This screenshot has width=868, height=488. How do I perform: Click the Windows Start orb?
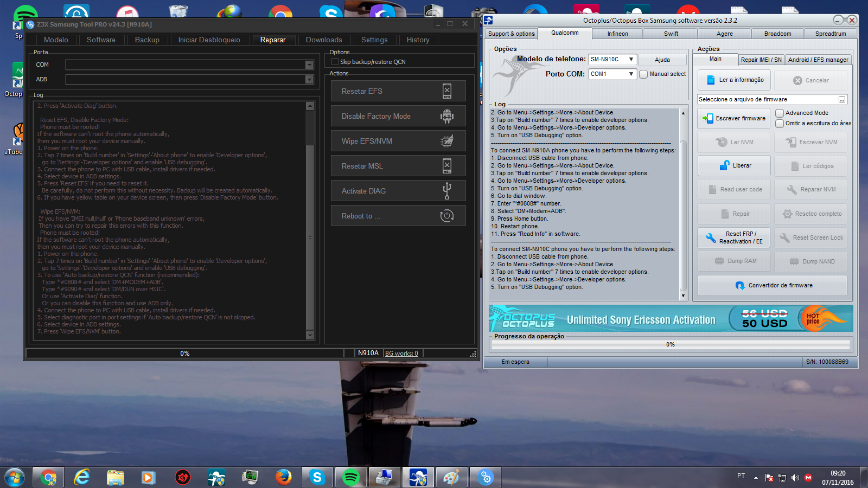pos(15,477)
